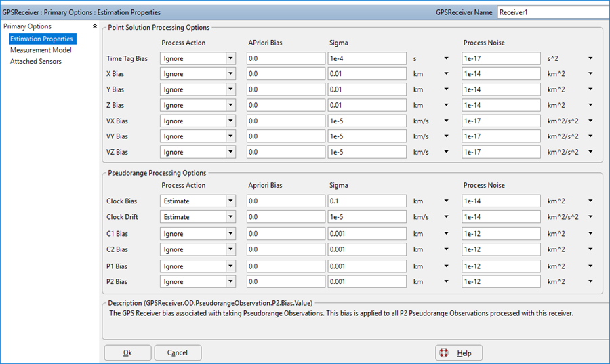Image resolution: width=610 pixels, height=364 pixels.
Task: Open VZ Bias Process Action dropdown
Action: tap(230, 152)
